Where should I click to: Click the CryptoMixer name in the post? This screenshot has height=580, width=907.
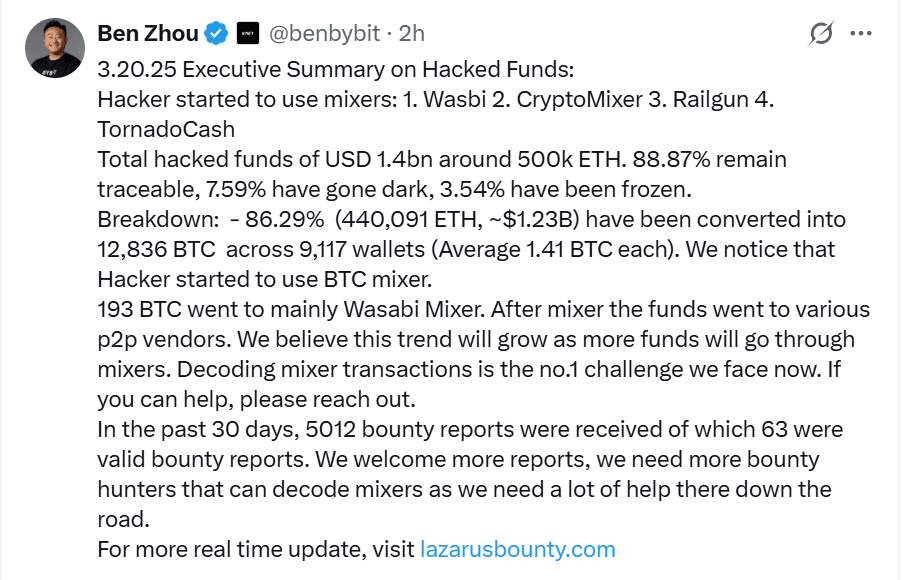[x=580, y=99]
